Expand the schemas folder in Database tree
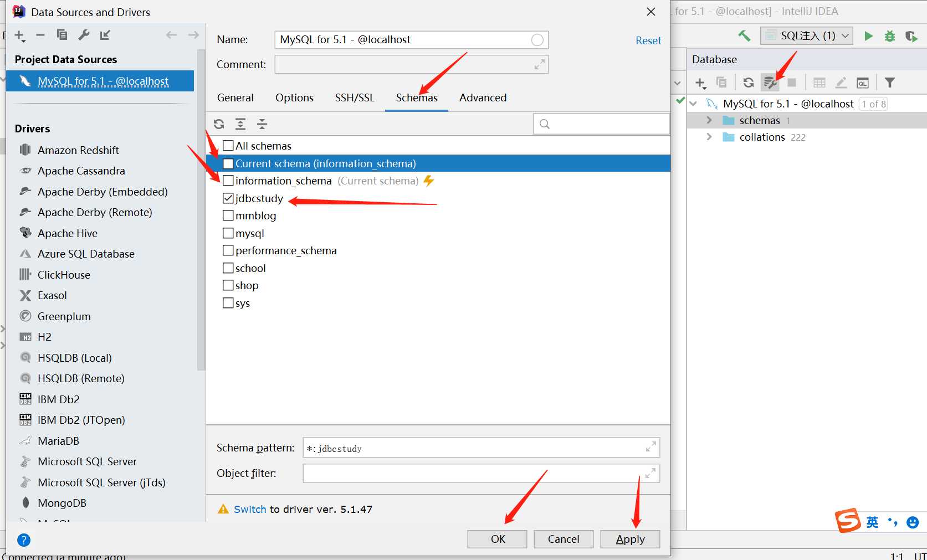The image size is (927, 560). click(x=709, y=120)
